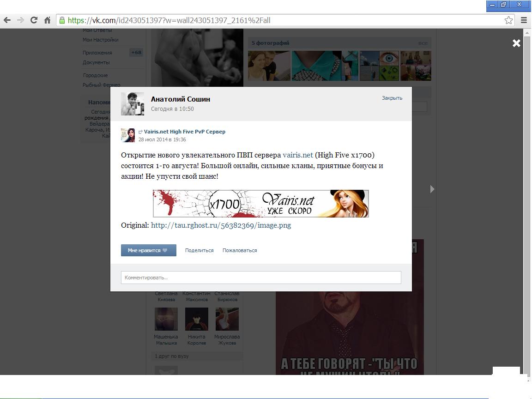Click все link in photos header
The image size is (532, 399).
pos(423,43)
